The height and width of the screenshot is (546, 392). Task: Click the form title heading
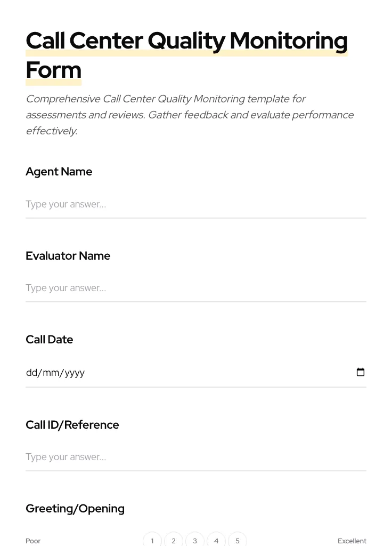coord(186,55)
